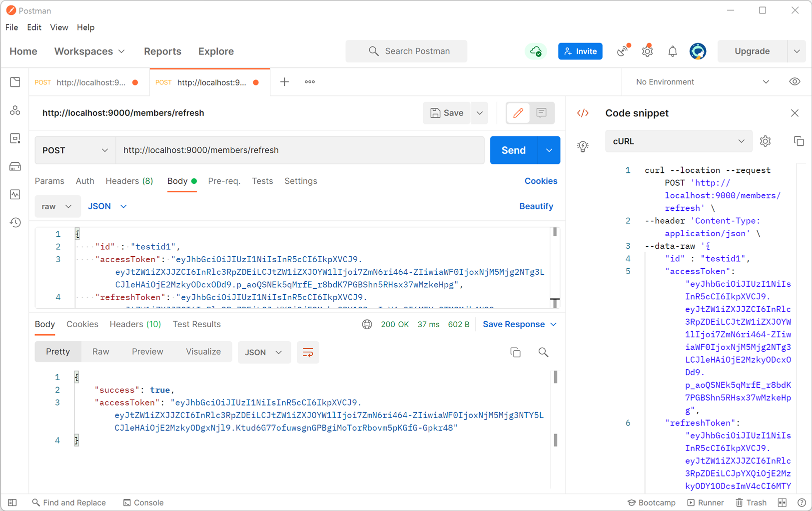Open help icon in status bar
This screenshot has height=511, width=812.
[802, 503]
